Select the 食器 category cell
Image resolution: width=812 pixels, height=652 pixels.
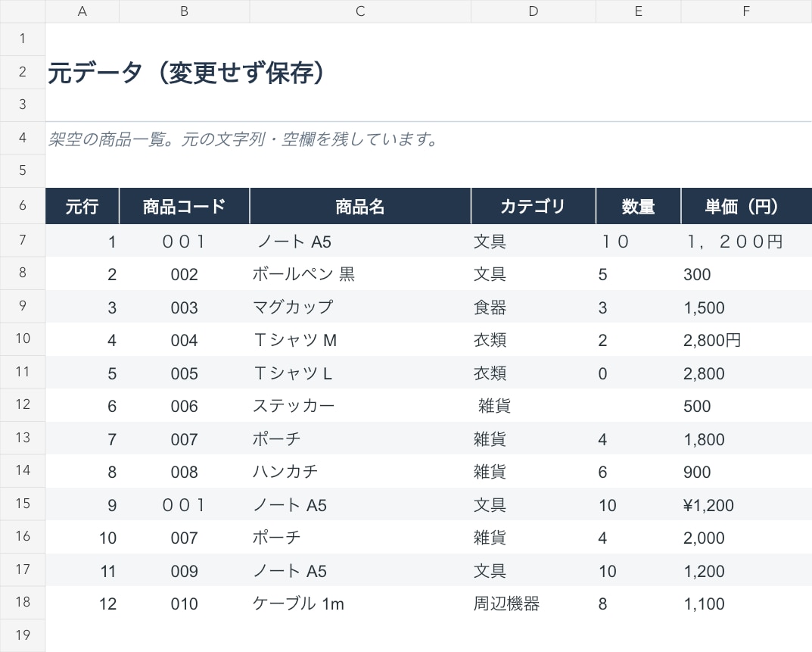coord(534,307)
